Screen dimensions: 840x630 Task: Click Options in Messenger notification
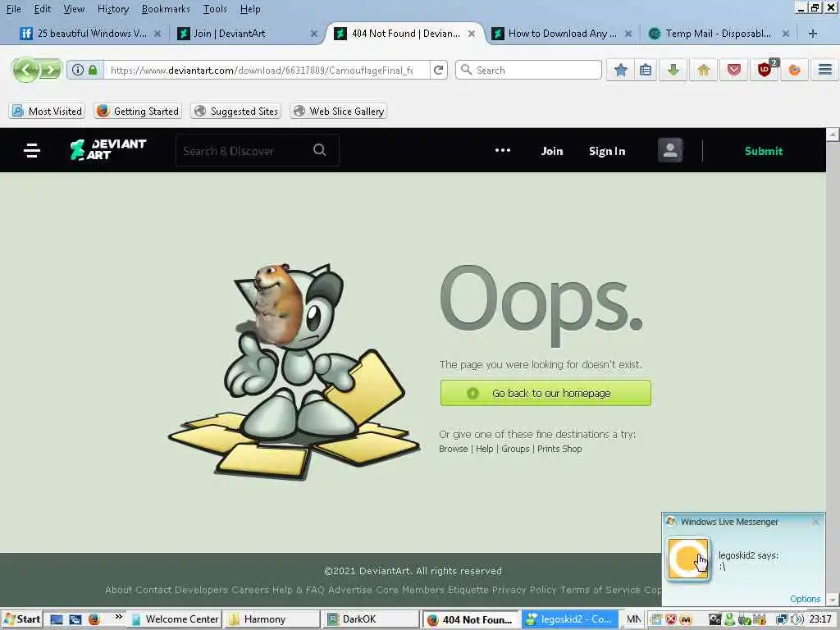805,598
